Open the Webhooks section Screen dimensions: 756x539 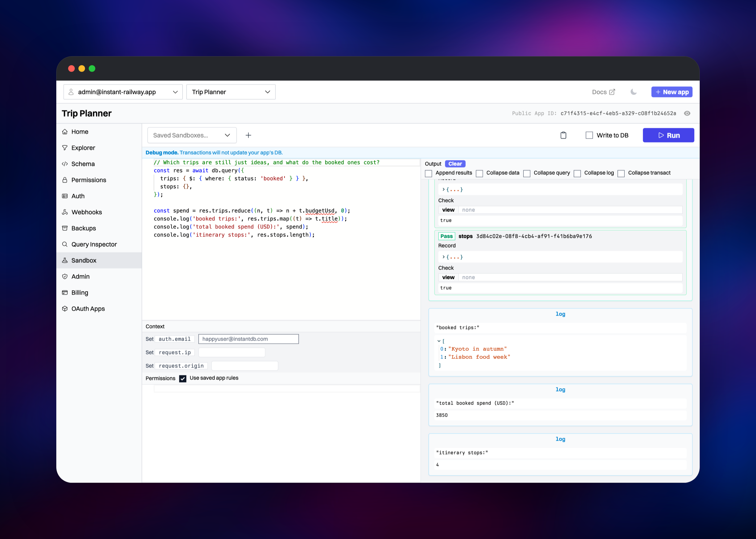click(99, 212)
